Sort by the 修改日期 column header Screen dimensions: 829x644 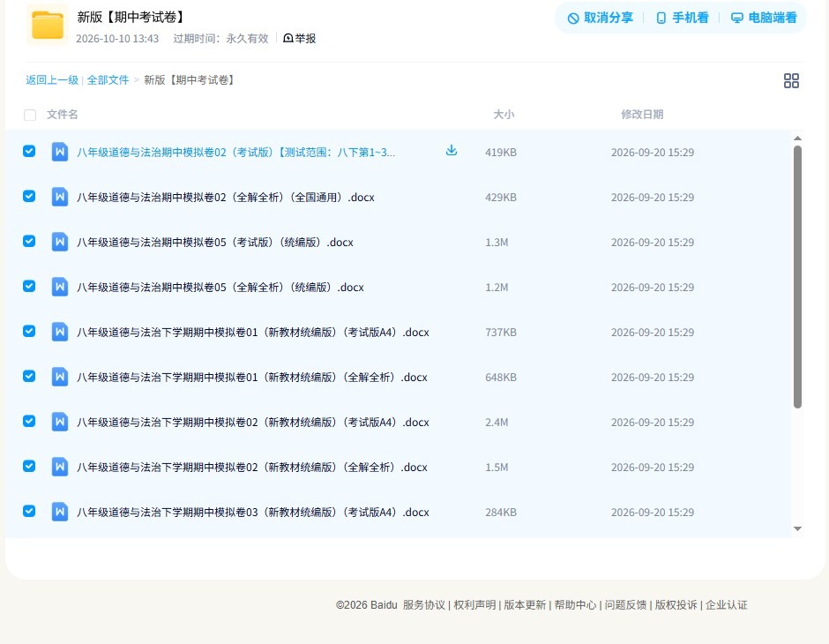[x=642, y=114]
